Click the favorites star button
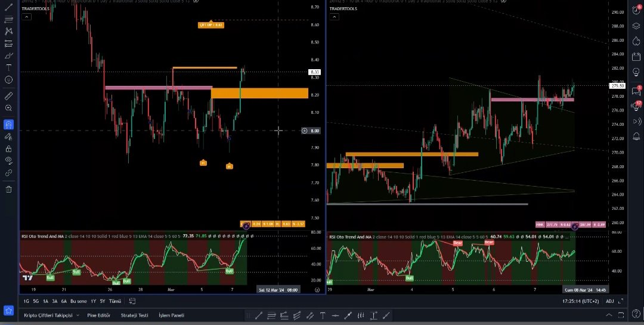This screenshot has height=325, width=644. (x=8, y=310)
